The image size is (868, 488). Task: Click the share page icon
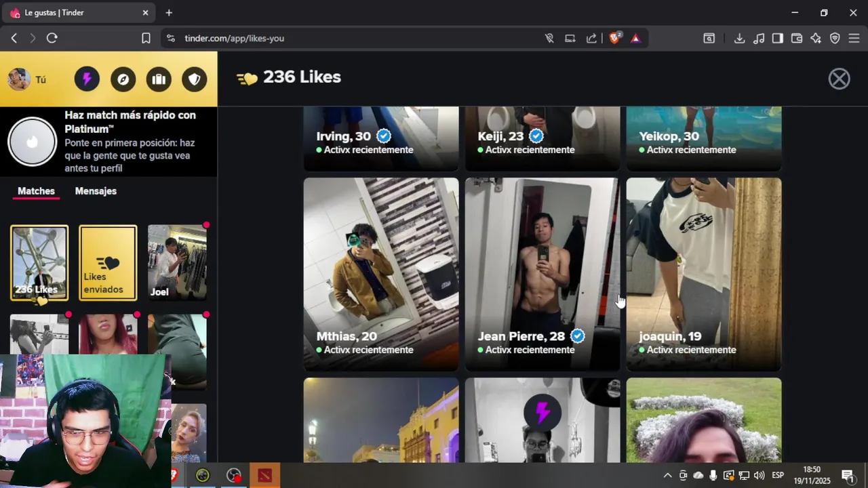pyautogui.click(x=592, y=39)
